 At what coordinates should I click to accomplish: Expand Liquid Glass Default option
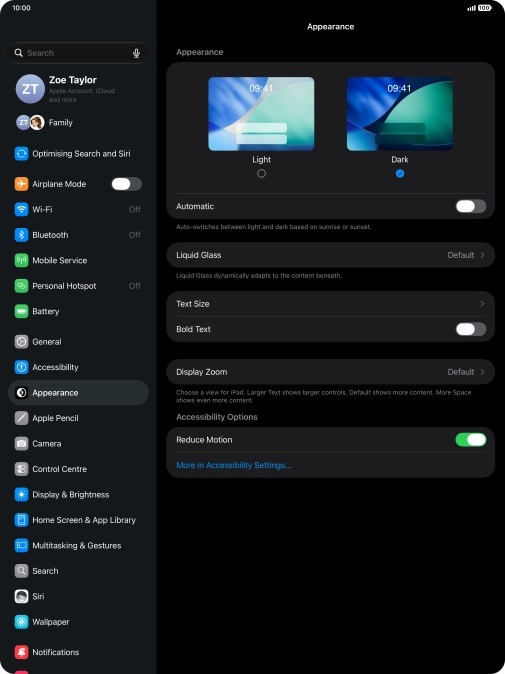[331, 255]
